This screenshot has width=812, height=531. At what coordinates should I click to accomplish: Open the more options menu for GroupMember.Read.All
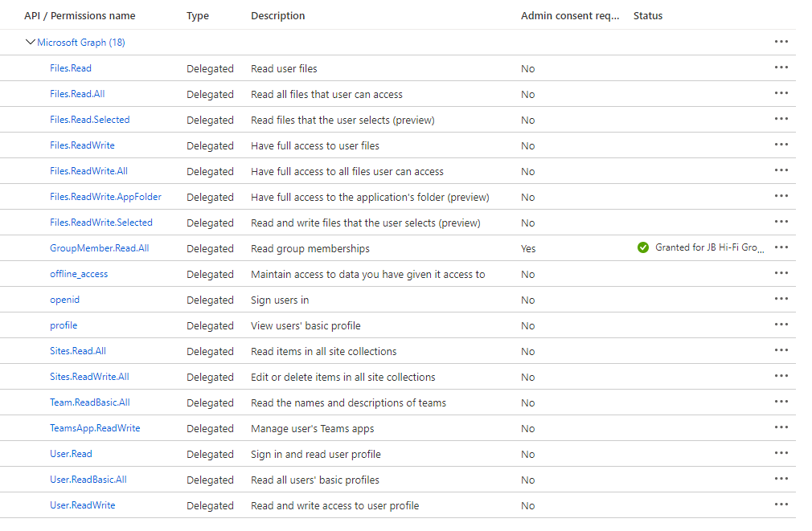click(x=781, y=247)
